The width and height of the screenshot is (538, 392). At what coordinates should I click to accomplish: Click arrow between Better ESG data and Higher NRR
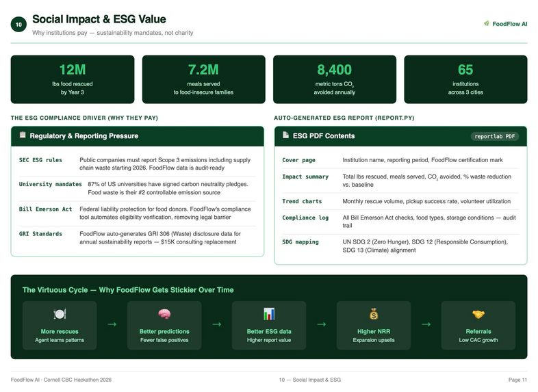(x=321, y=324)
